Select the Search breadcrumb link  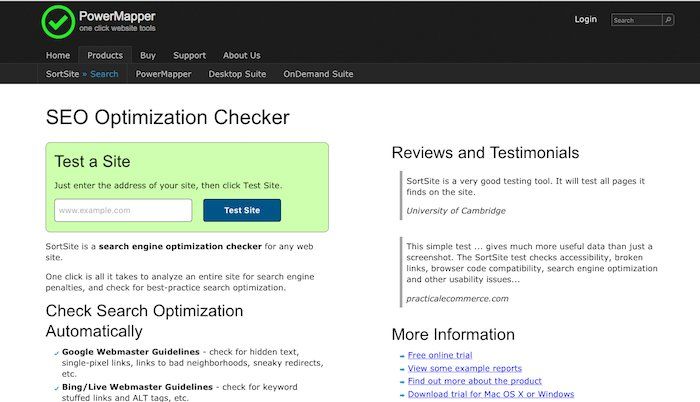(104, 74)
